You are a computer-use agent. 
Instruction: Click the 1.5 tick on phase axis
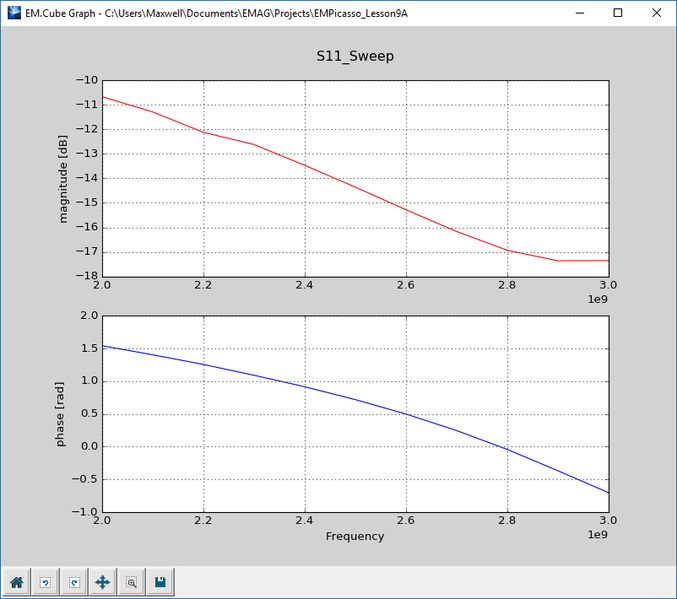[89, 348]
